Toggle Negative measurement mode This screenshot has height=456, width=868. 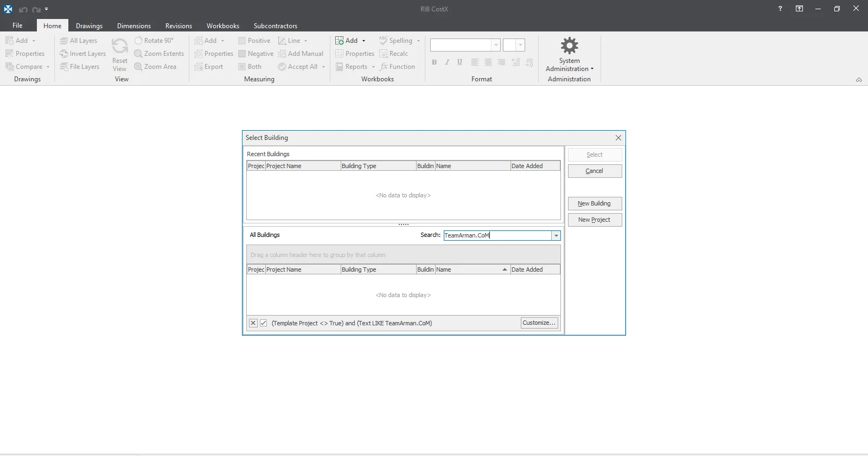point(256,54)
